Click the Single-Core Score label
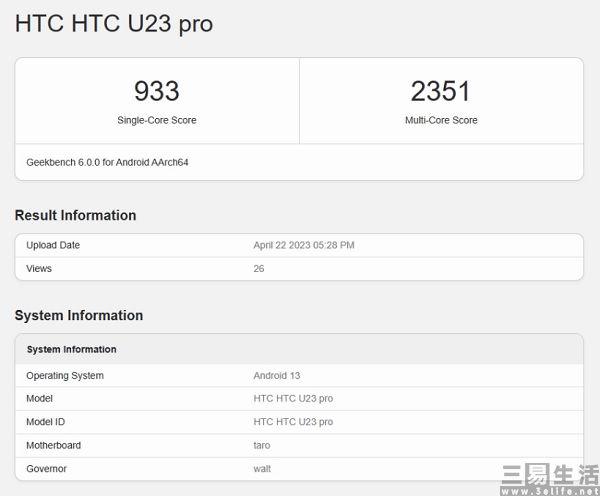This screenshot has height=496, width=600. [x=157, y=120]
